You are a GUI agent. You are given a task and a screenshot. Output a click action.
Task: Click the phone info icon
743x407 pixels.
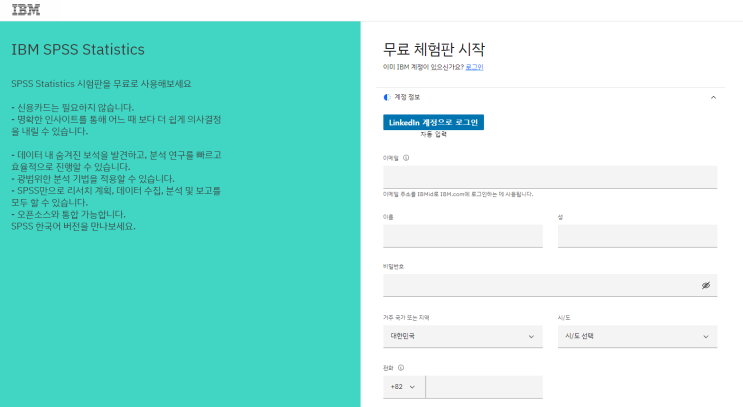pyautogui.click(x=401, y=368)
